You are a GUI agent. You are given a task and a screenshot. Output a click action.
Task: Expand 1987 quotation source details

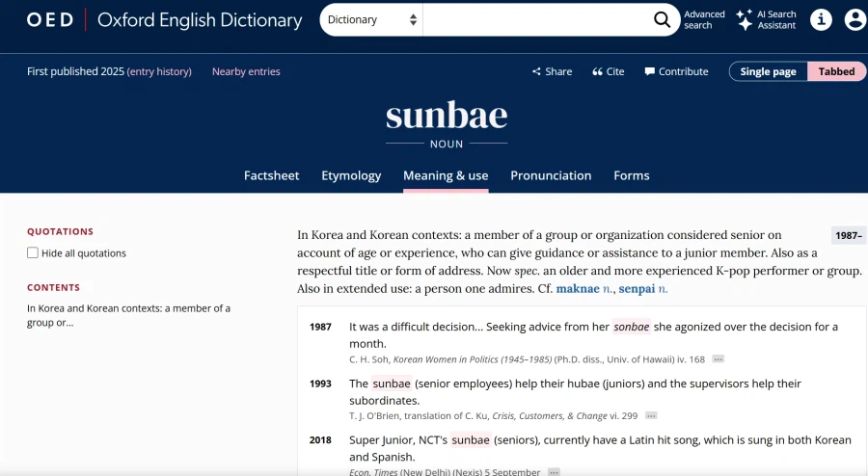click(x=718, y=359)
